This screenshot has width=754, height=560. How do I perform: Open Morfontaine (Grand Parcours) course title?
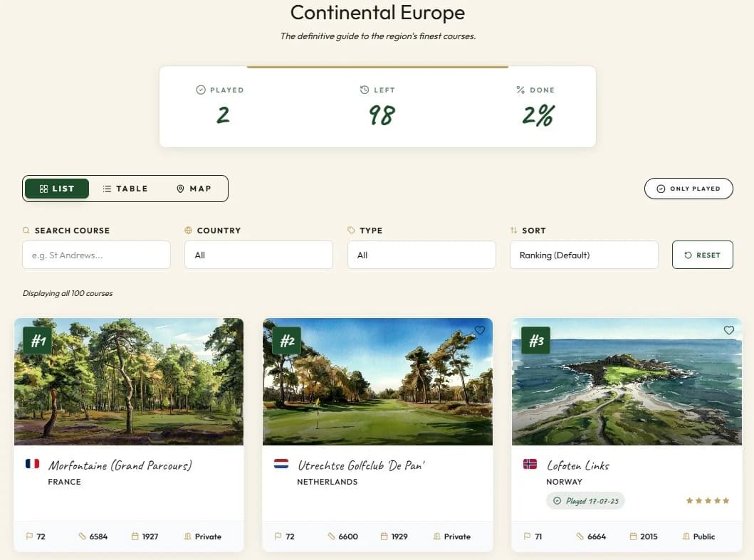point(120,465)
